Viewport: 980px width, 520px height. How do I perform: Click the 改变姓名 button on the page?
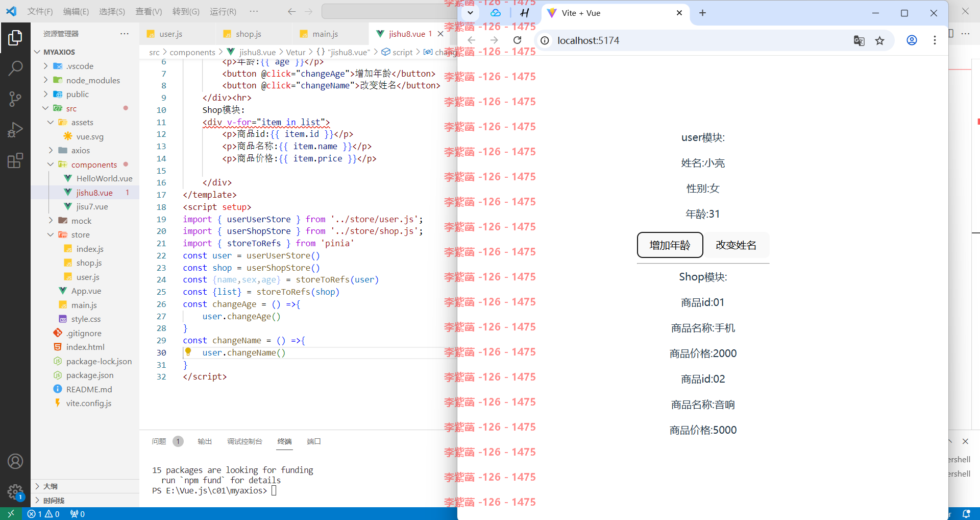[736, 245]
